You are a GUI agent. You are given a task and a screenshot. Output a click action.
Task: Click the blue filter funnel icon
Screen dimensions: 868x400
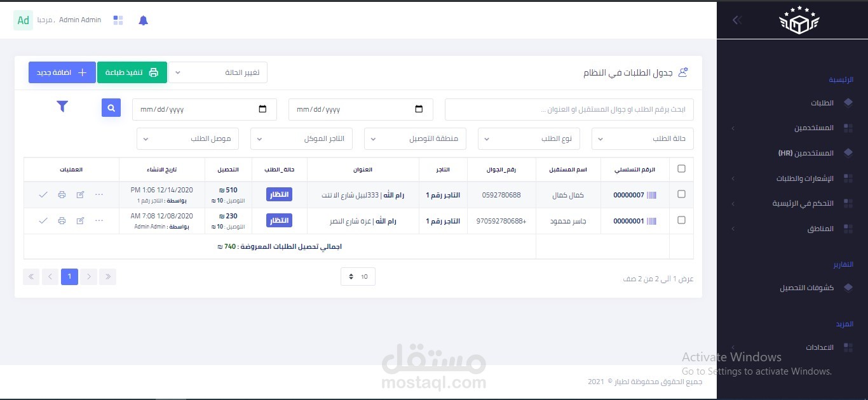coord(62,107)
